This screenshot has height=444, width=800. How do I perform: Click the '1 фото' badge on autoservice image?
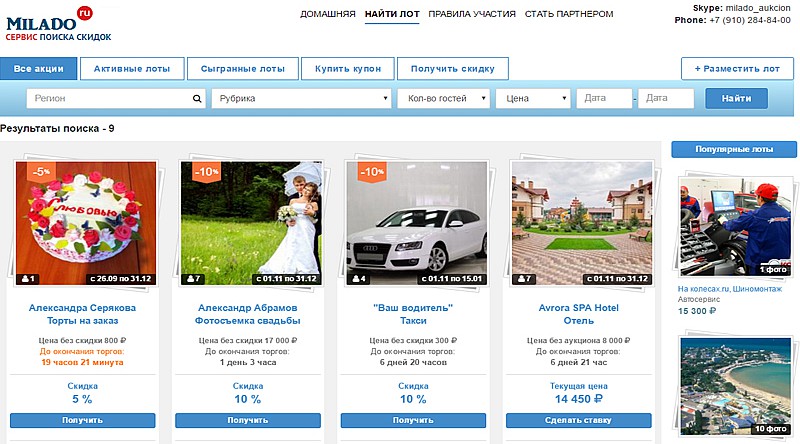click(x=775, y=269)
